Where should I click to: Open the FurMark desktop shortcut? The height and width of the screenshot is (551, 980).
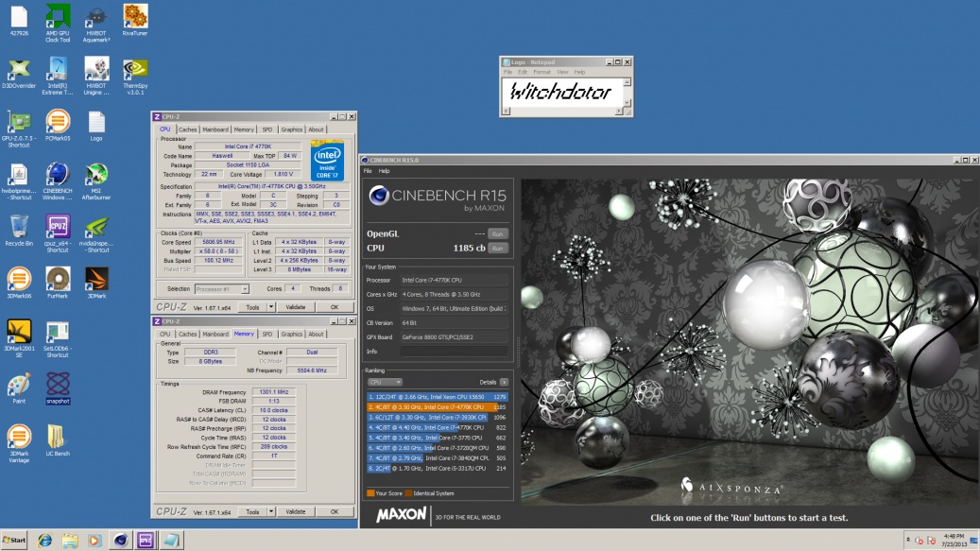coord(58,279)
